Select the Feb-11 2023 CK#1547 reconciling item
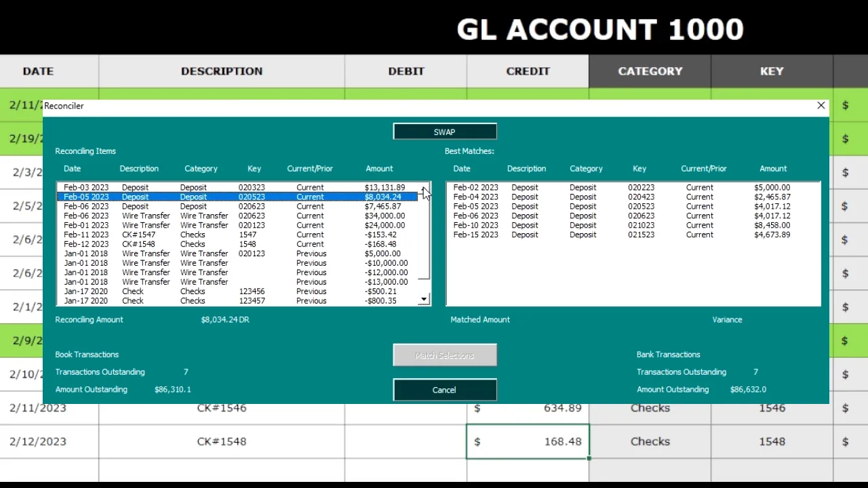The width and height of the screenshot is (868, 488). point(203,235)
